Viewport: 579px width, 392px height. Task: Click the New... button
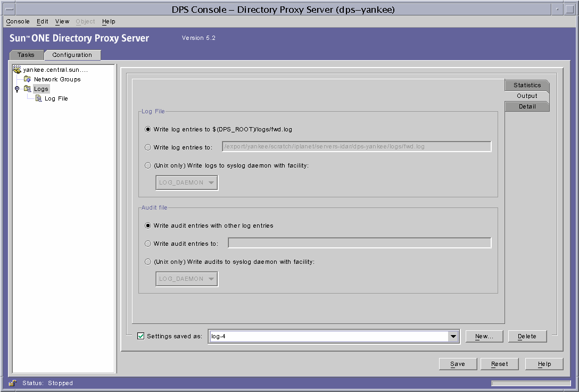coord(484,336)
